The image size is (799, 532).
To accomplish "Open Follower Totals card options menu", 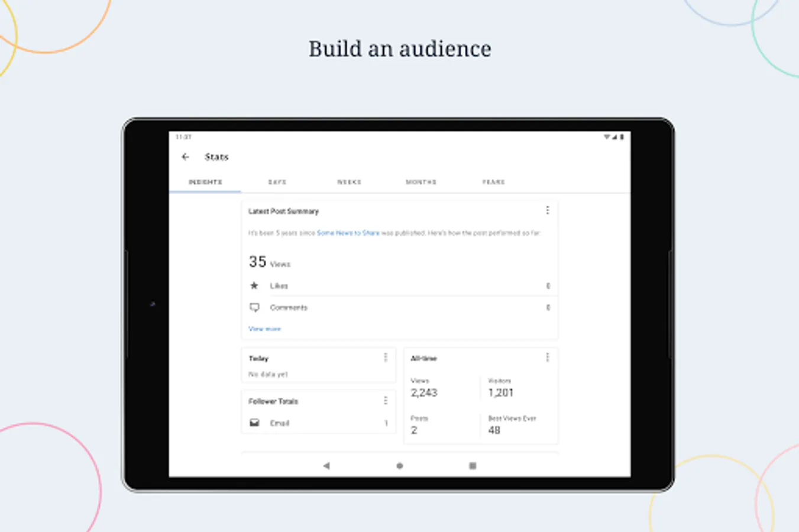I will [386, 401].
